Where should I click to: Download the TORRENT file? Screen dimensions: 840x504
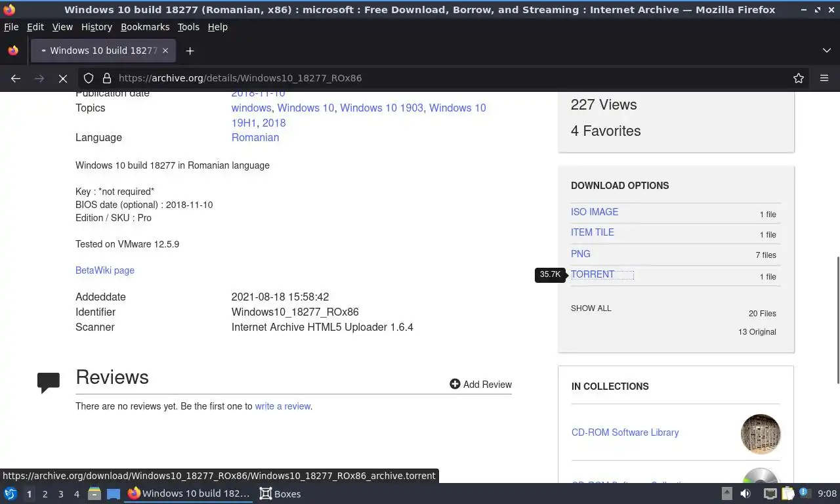(593, 274)
